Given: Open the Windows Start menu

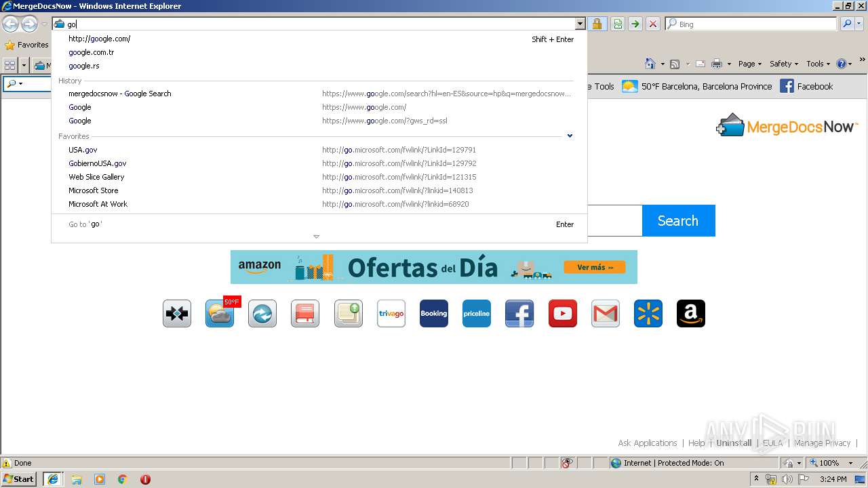Looking at the screenshot, I should pos(19,479).
